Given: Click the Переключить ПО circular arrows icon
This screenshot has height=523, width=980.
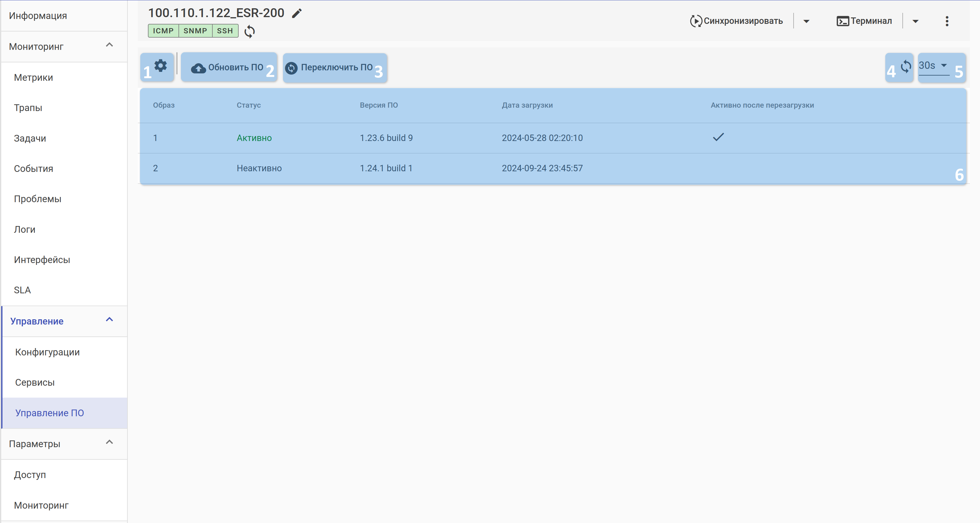Looking at the screenshot, I should click(x=292, y=68).
